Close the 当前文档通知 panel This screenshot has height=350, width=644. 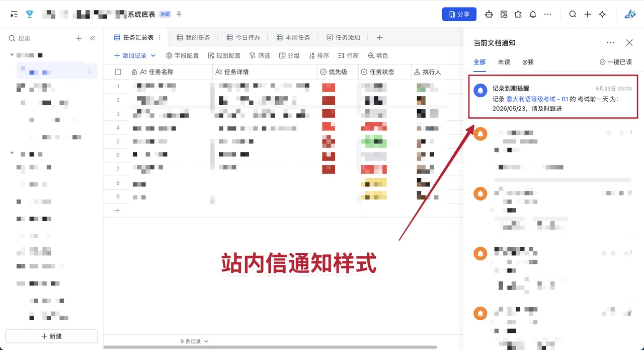[x=629, y=43]
